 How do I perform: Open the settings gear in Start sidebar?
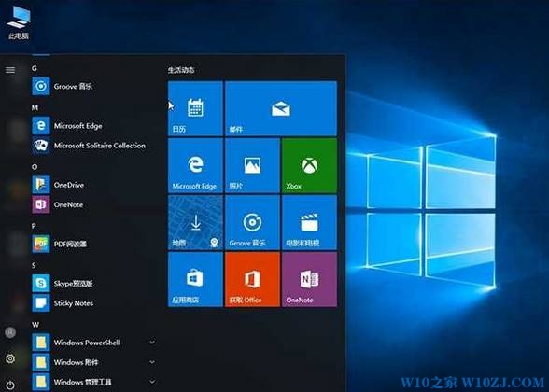pyautogui.click(x=10, y=358)
